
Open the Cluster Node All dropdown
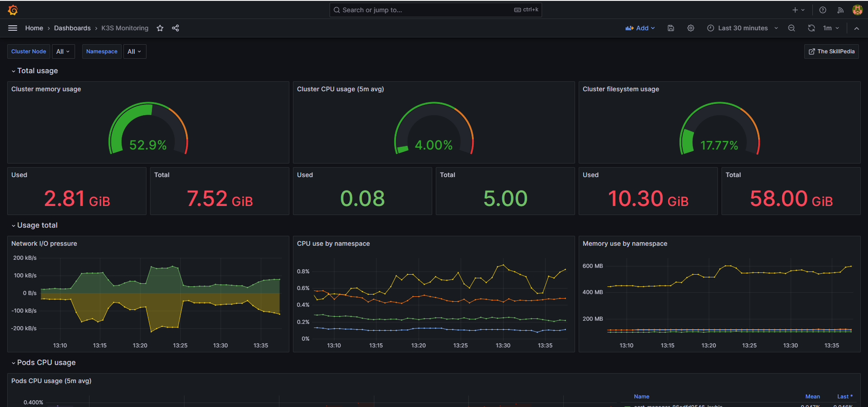[63, 51]
